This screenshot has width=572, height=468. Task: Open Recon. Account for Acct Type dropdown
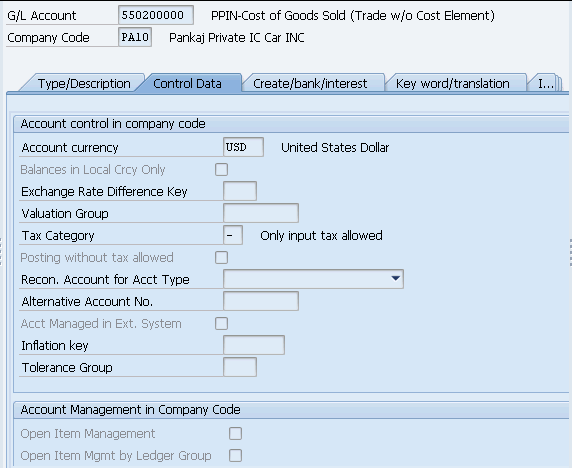[313, 279]
